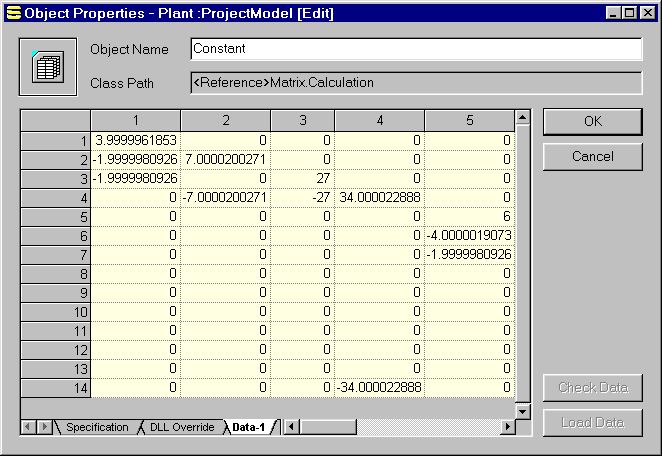
Task: Click the matrix object icon button
Action: [x=47, y=66]
